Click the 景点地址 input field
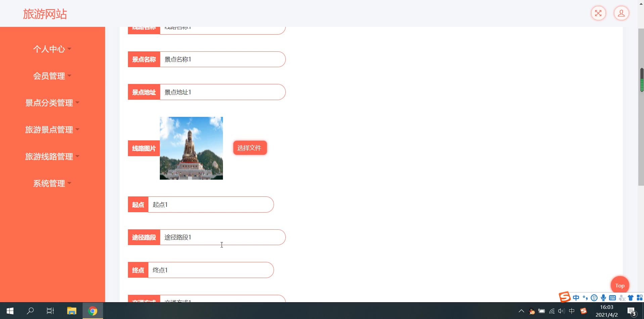The image size is (644, 319). [x=223, y=92]
